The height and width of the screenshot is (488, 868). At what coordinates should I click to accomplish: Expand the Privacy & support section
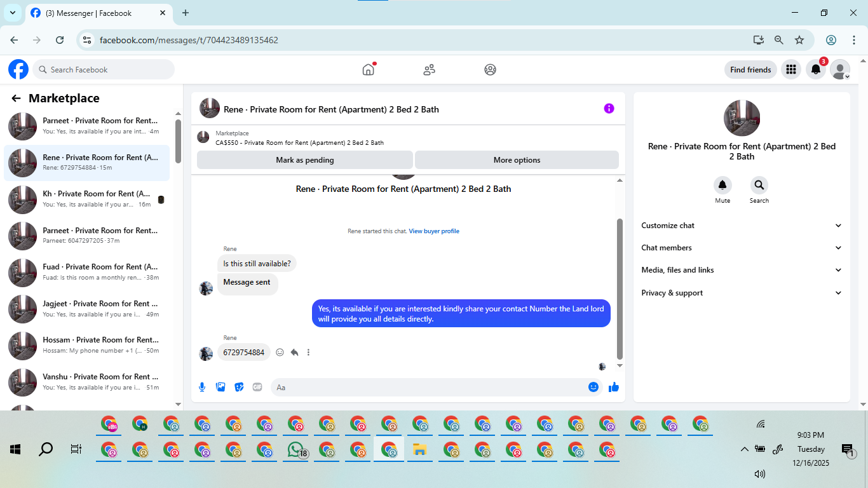[x=742, y=293]
